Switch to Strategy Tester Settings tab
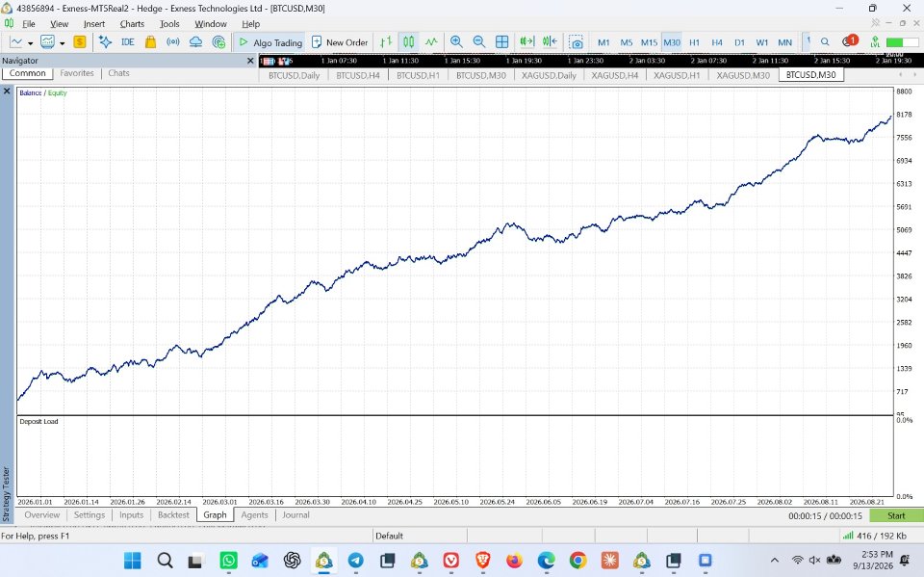Screen dimensions: 924x577 89,515
